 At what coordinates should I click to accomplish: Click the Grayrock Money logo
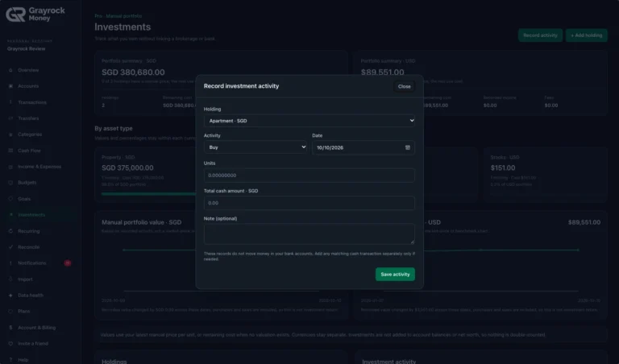(35, 14)
